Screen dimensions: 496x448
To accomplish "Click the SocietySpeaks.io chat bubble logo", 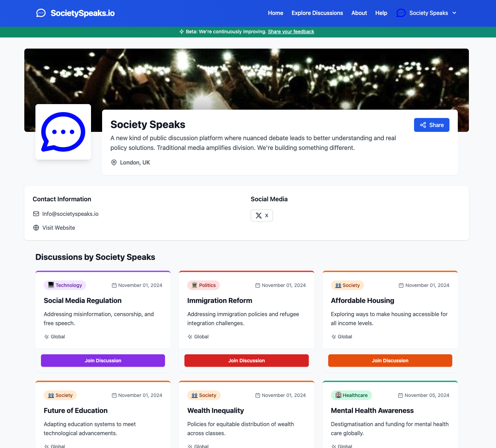I will (x=41, y=13).
